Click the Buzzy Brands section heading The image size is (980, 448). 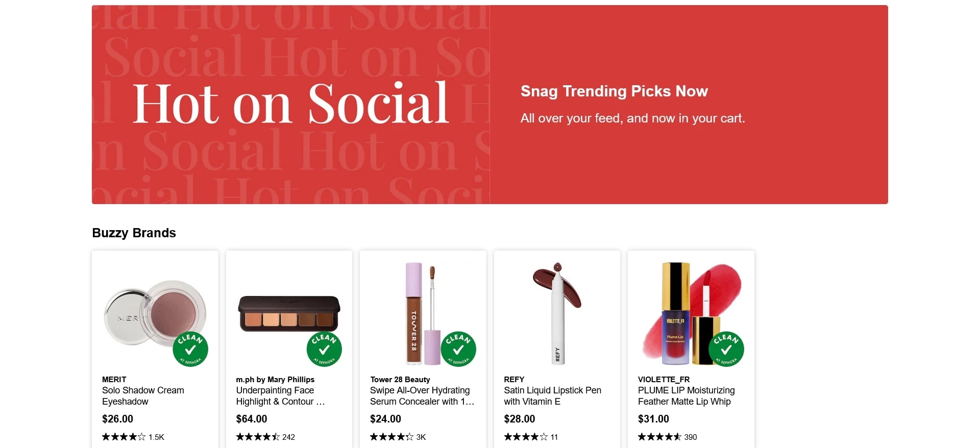(134, 233)
